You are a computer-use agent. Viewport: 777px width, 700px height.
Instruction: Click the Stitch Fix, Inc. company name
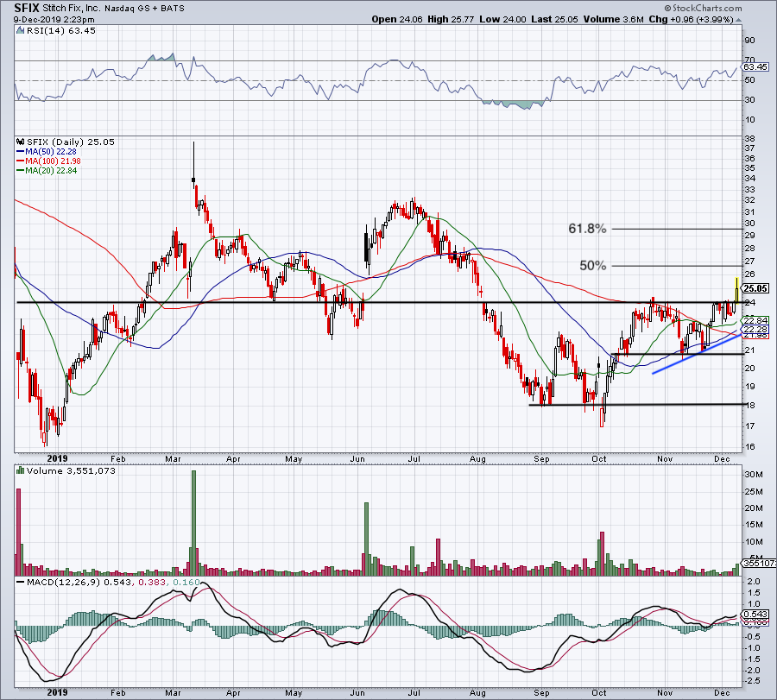tap(71, 9)
